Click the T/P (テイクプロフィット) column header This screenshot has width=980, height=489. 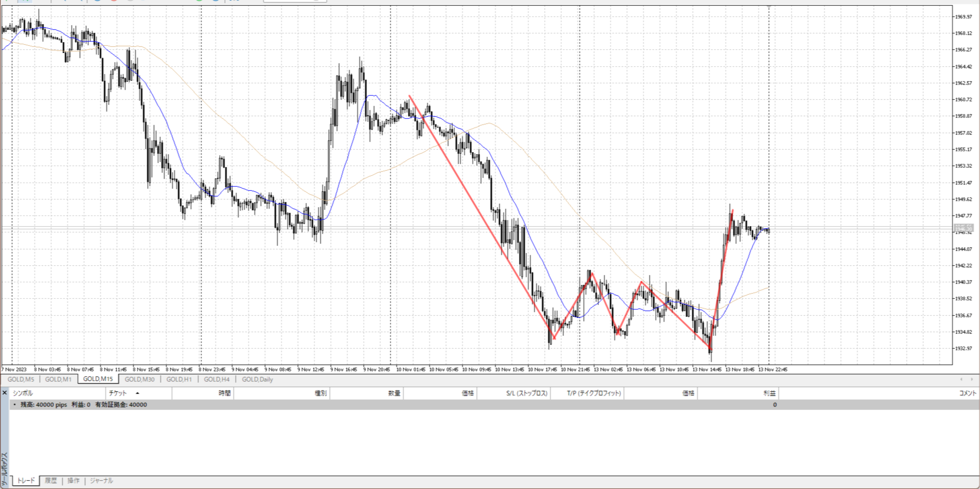coord(594,393)
